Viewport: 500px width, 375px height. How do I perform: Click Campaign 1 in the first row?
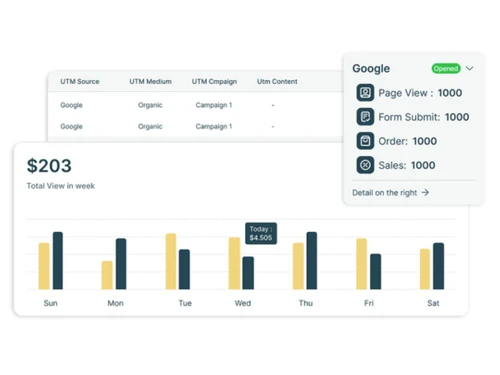click(x=214, y=105)
